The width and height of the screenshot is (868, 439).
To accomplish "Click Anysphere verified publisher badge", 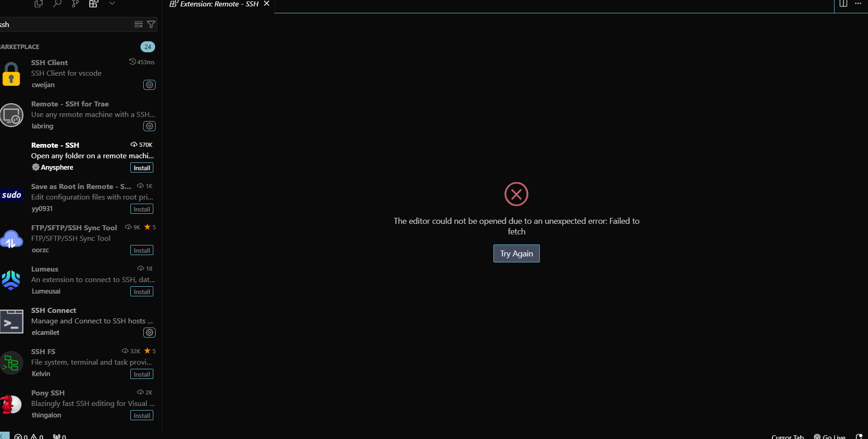I will (35, 167).
